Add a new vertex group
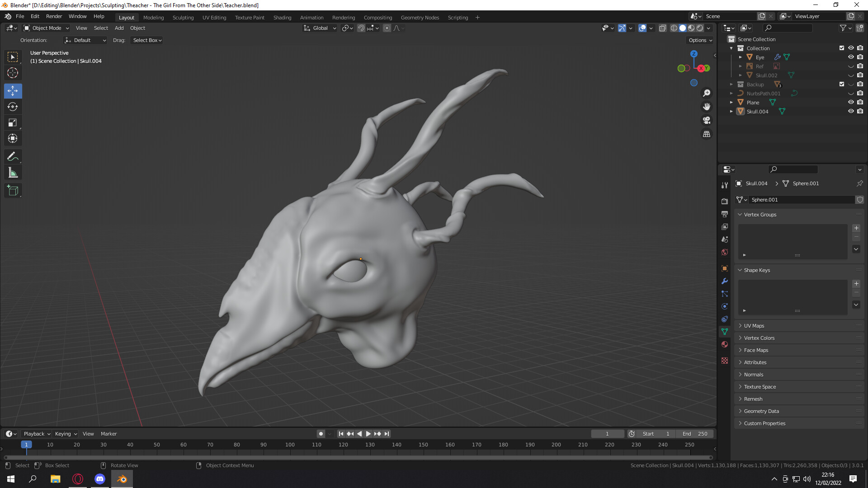Screen dimensions: 868x488 click(856, 228)
